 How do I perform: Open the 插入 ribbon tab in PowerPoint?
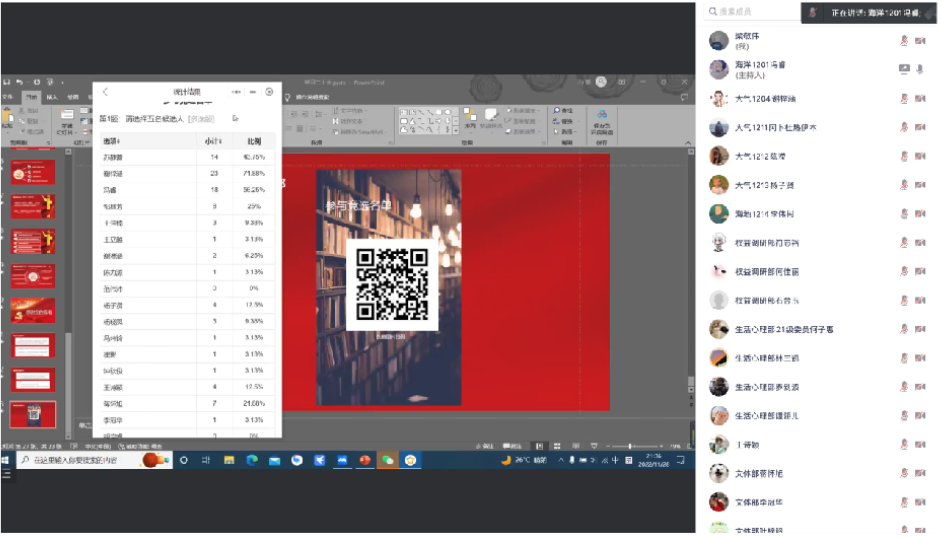(52, 97)
